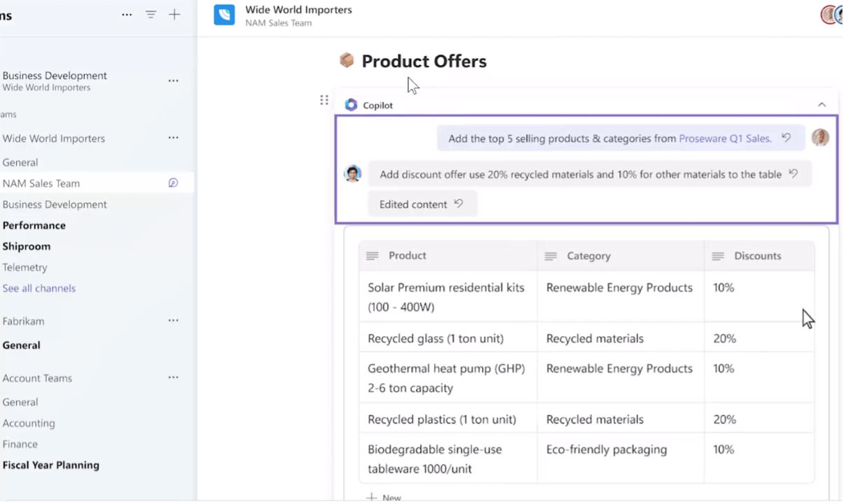Collapse the Copilot section chevron
The height and width of the screenshot is (504, 844).
click(822, 104)
